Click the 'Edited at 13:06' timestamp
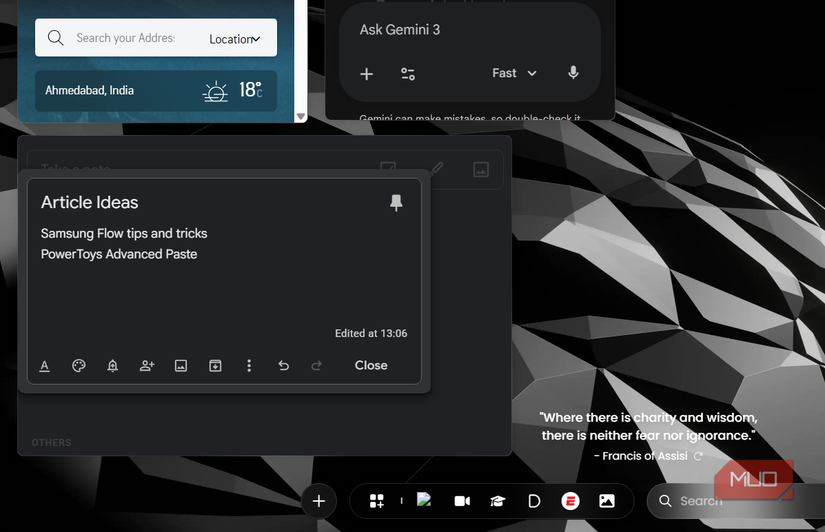The image size is (825, 532). click(x=371, y=333)
